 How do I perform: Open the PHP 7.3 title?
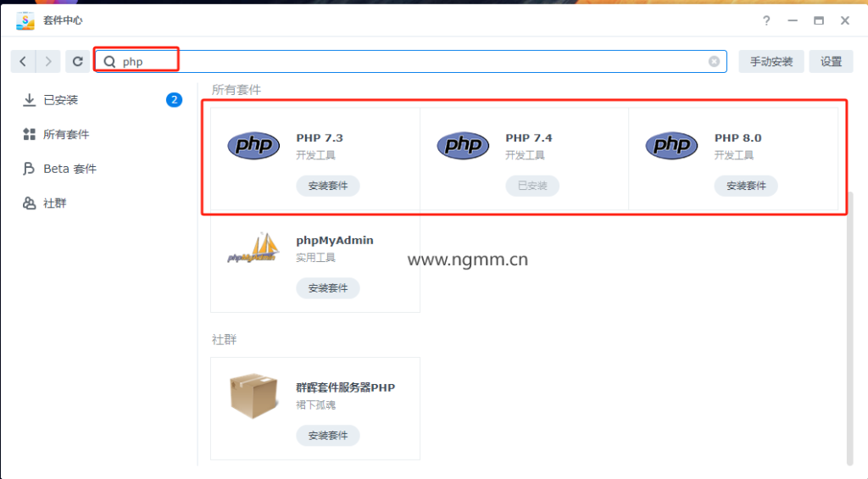pos(320,138)
